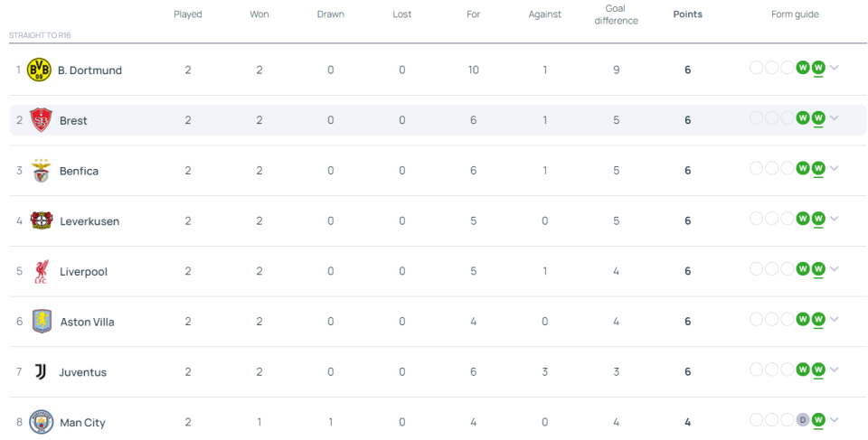
Task: Click first W badge in Aston Villa form guide
Action: 803,320
